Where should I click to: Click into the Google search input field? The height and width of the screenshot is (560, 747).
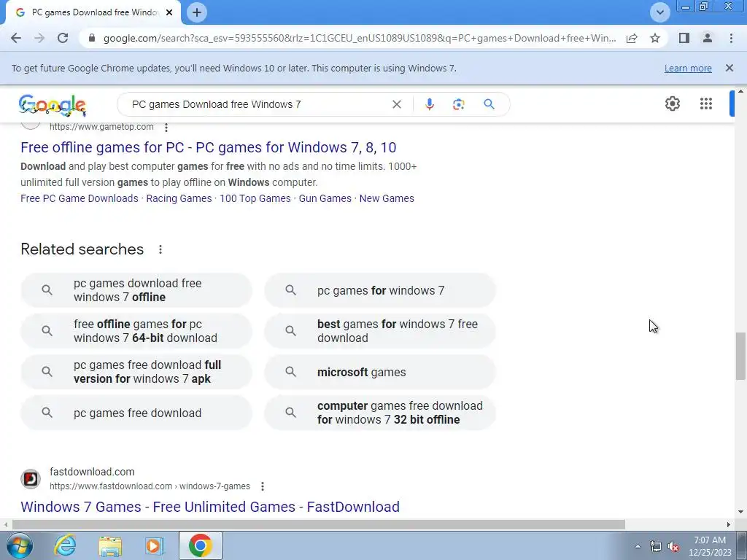pyautogui.click(x=258, y=104)
